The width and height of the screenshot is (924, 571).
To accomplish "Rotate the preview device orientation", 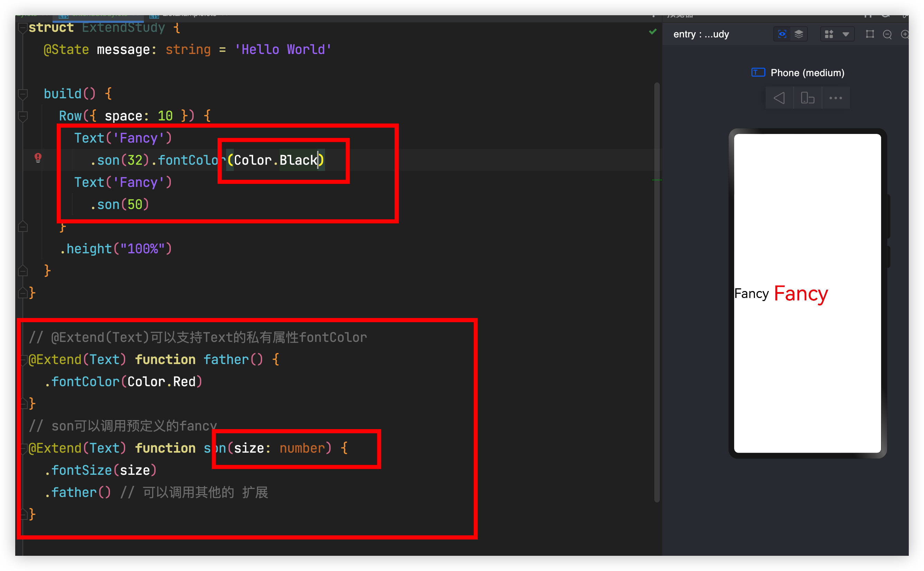I will pos(807,98).
